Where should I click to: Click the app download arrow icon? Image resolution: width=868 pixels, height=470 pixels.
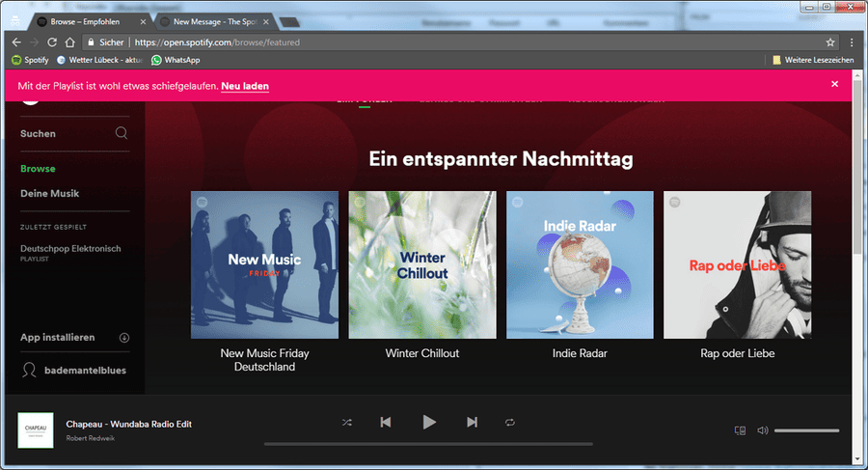click(124, 338)
